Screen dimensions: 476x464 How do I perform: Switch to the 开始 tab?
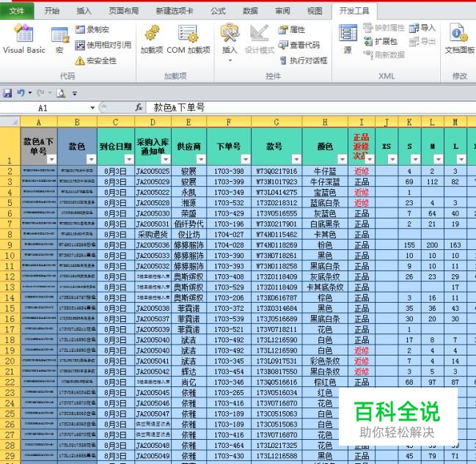[x=52, y=11]
